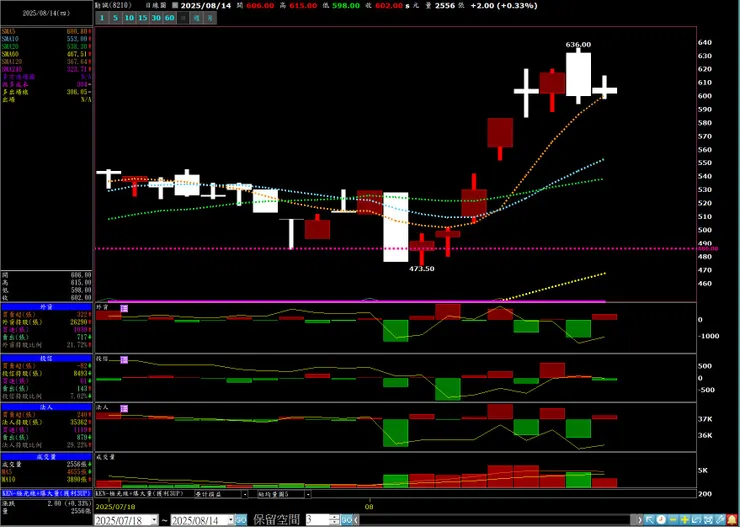Click the SMA10 legend entry

[46, 39]
